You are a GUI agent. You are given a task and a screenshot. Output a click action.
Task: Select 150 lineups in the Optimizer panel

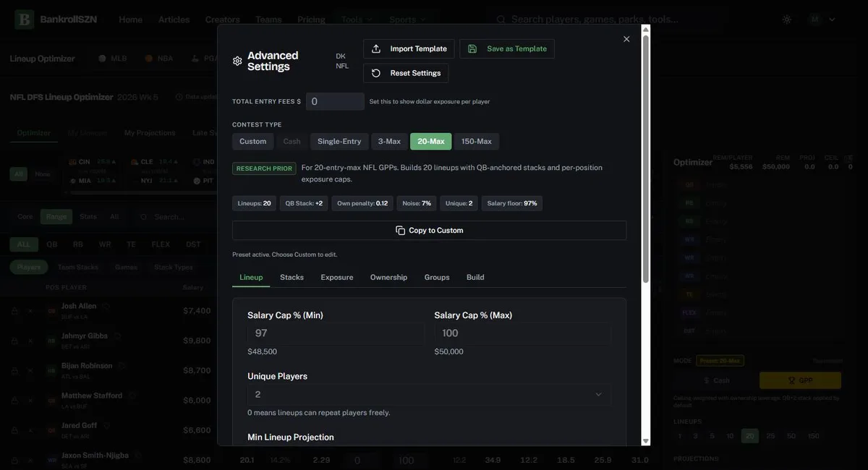[814, 436]
